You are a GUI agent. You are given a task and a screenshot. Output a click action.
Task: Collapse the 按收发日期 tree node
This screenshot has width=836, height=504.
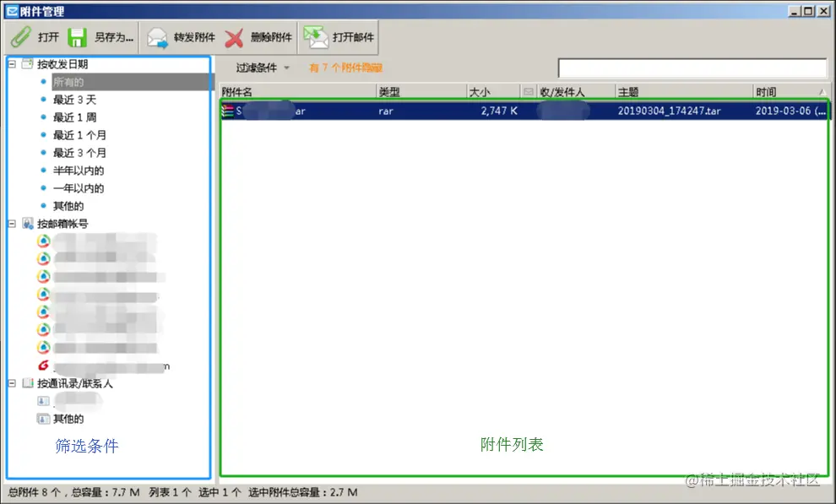pyautogui.click(x=12, y=64)
